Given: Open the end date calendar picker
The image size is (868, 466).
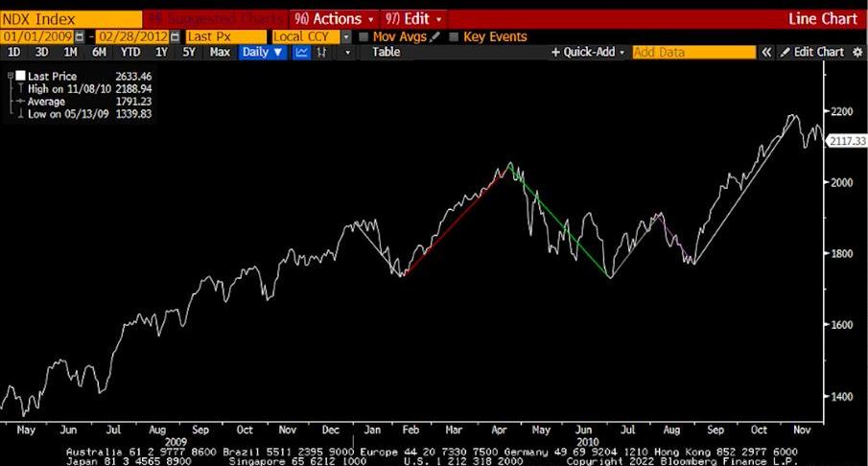Looking at the screenshot, I should [174, 36].
